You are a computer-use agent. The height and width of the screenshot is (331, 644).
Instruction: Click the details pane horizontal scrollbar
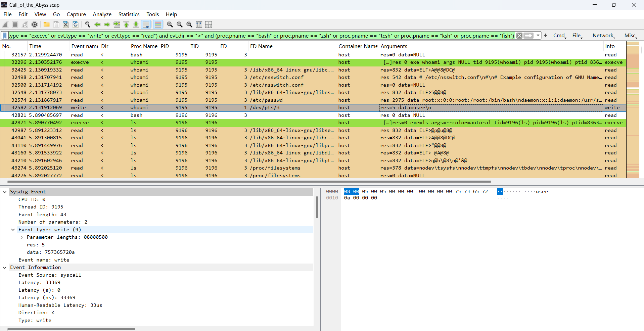[71, 329]
